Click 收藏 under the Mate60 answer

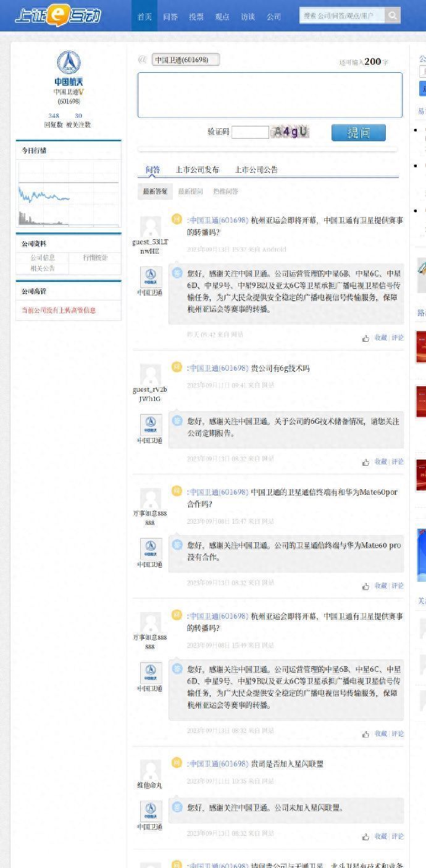(381, 586)
